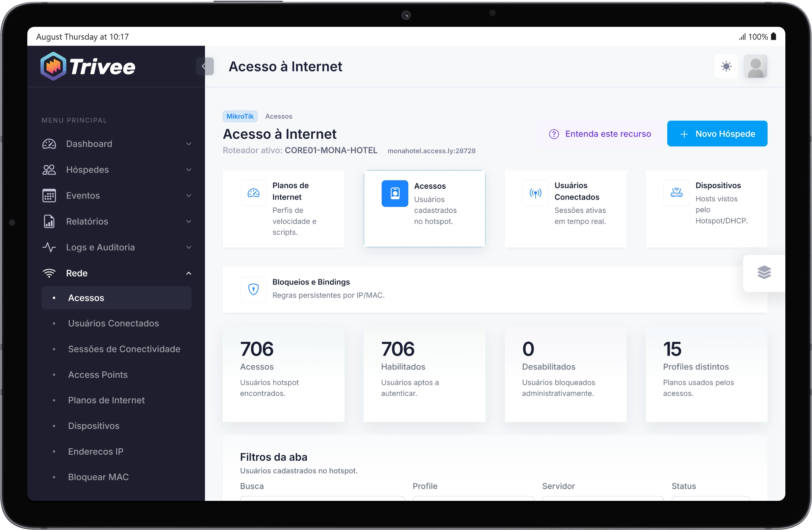Click the Bloqueios e Bindings shield icon

(253, 289)
